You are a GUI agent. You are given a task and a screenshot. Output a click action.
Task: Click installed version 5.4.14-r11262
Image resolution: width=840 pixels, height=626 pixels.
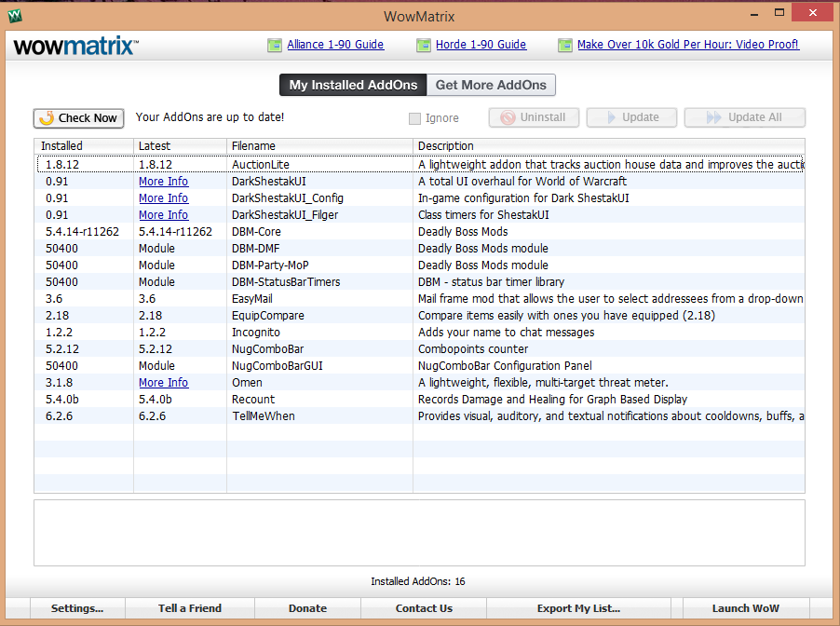pos(82,232)
